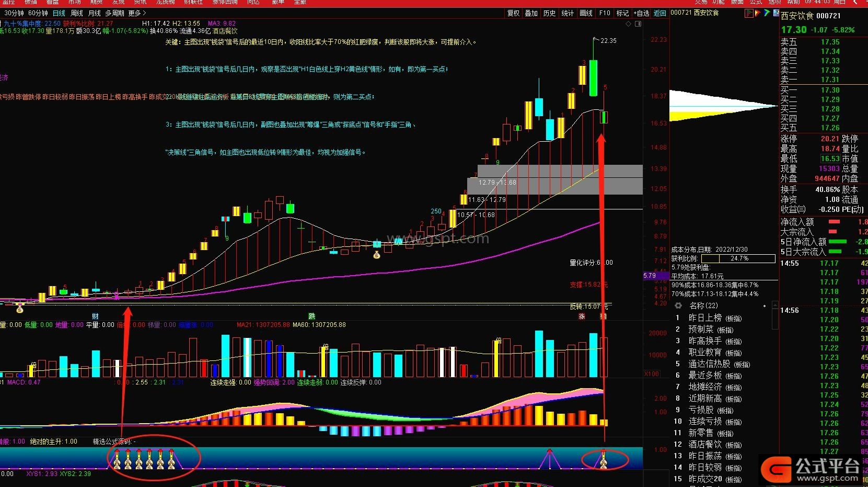Click the 22.35 high price label
This screenshot has height=487, width=868.
pyautogui.click(x=608, y=40)
